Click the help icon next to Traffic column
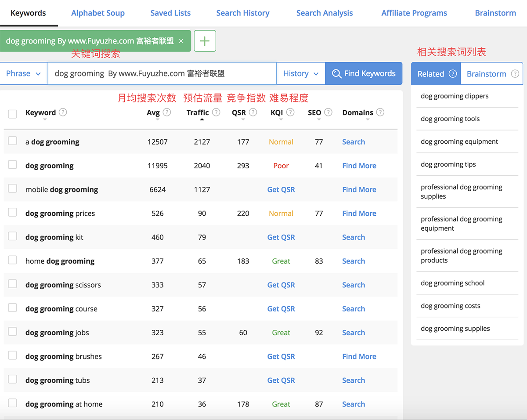Screen dimensions: 527x420 pos(216,112)
